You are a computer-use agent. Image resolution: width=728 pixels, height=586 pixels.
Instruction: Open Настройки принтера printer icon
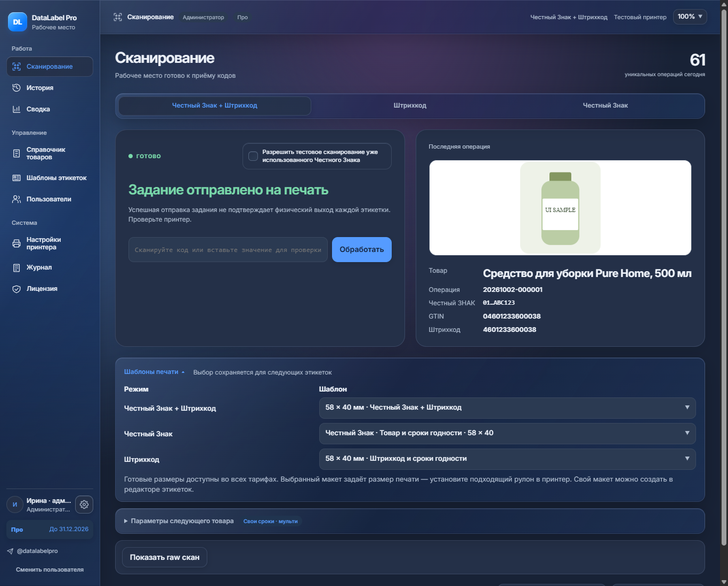coord(17,243)
